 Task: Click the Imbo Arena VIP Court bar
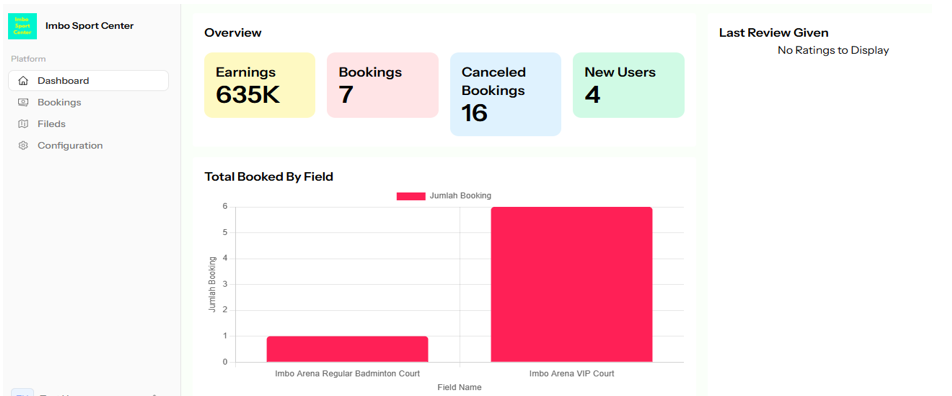pos(571,285)
